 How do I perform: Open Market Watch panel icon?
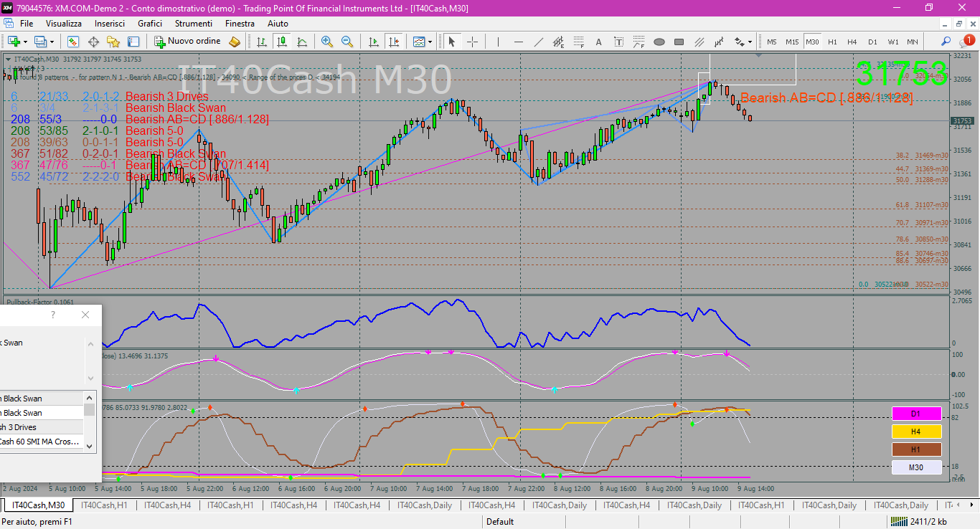73,42
